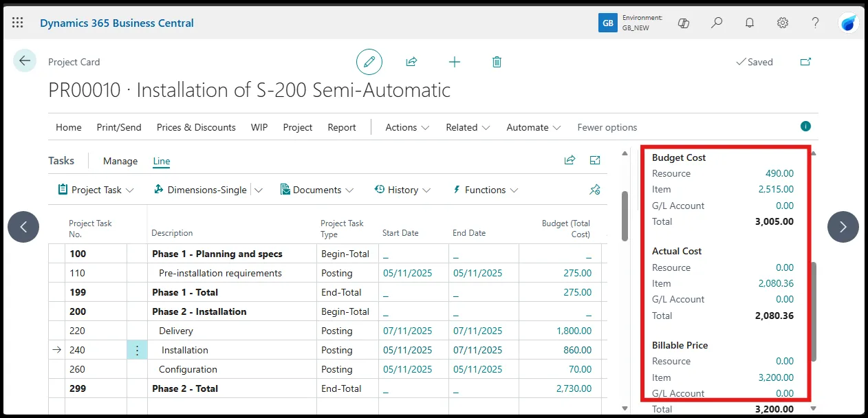This screenshot has height=418, width=868.
Task: Expand the Related menu
Action: pyautogui.click(x=468, y=127)
